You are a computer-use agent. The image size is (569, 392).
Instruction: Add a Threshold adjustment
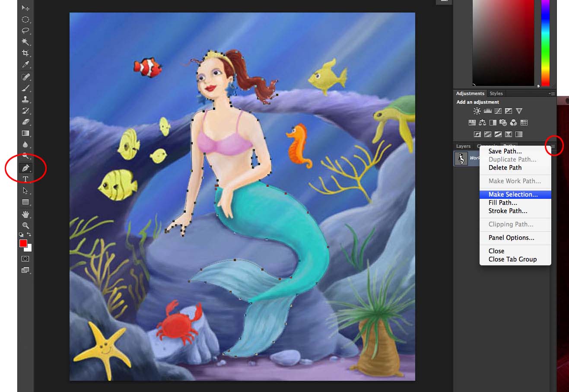click(498, 134)
